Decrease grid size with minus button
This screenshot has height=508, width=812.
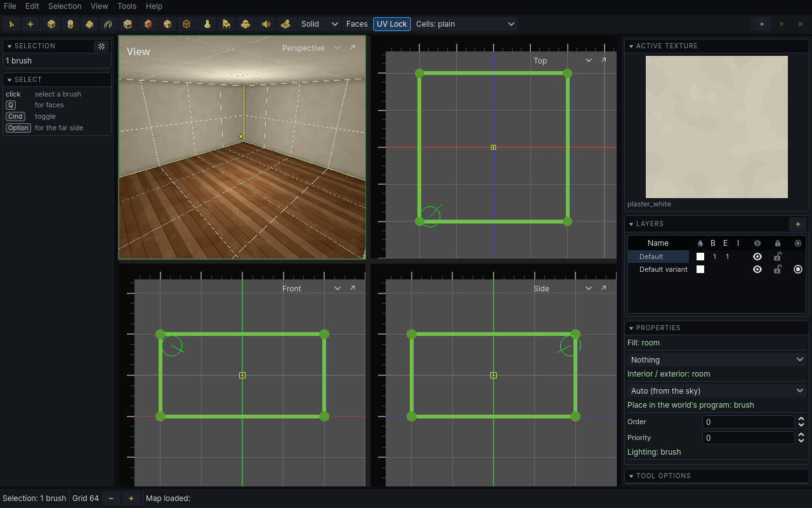point(111,498)
